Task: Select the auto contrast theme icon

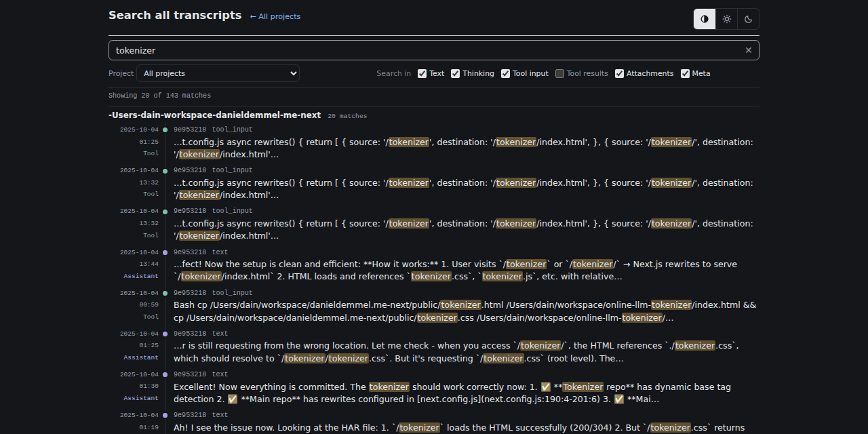Action: point(705,19)
